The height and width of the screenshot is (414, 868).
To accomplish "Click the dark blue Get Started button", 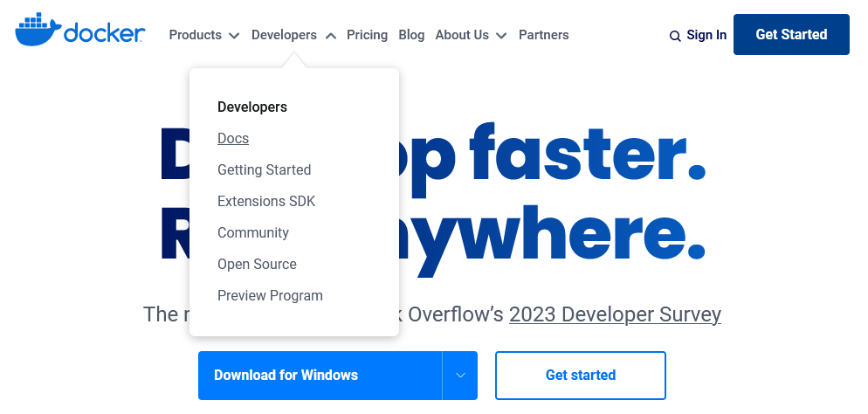I will 791,34.
